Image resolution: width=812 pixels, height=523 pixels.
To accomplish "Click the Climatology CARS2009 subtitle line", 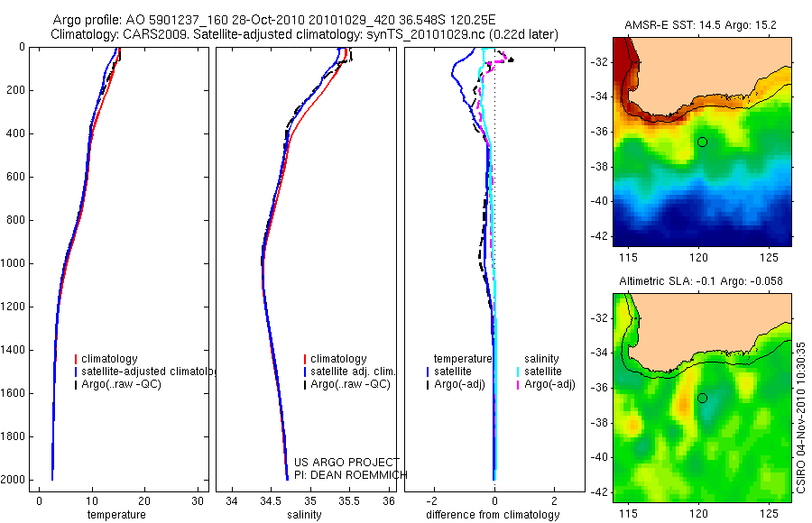I will pos(305,34).
